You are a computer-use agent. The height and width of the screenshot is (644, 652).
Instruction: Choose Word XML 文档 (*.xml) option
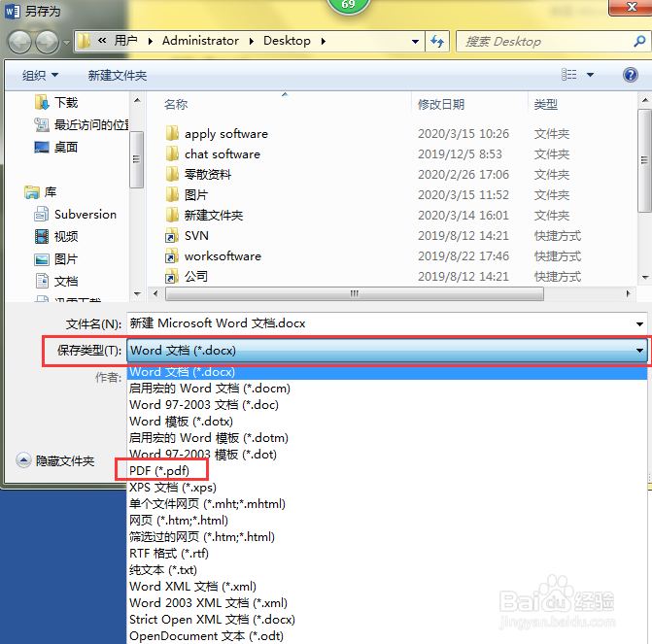[387, 587]
